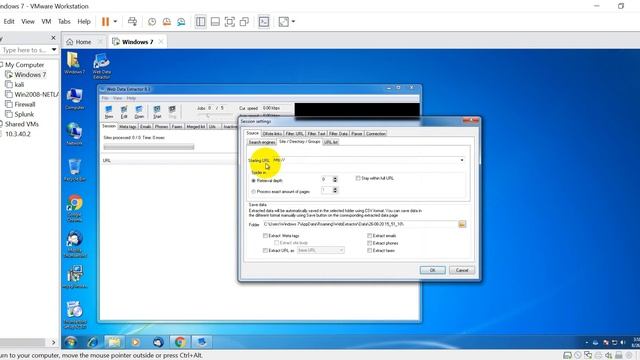Viewport: 640px width, 360px height.
Task: Switch to the Offsite links tab
Action: pos(272,133)
